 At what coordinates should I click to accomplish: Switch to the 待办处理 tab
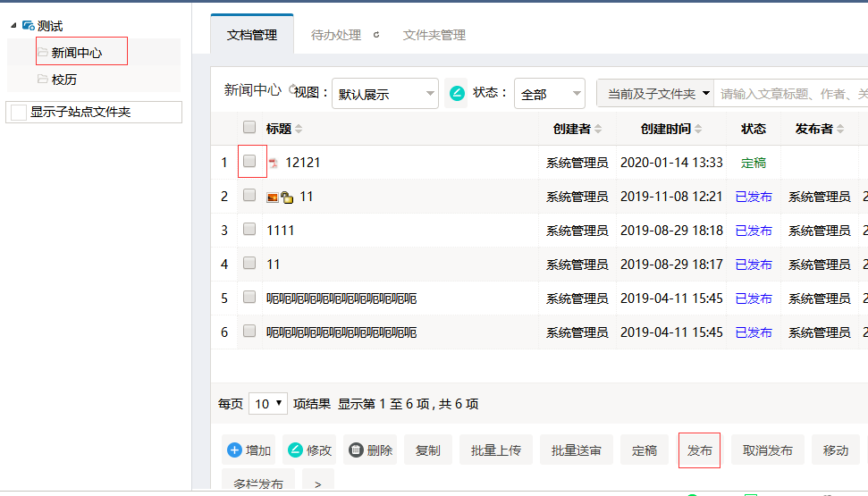tap(335, 35)
